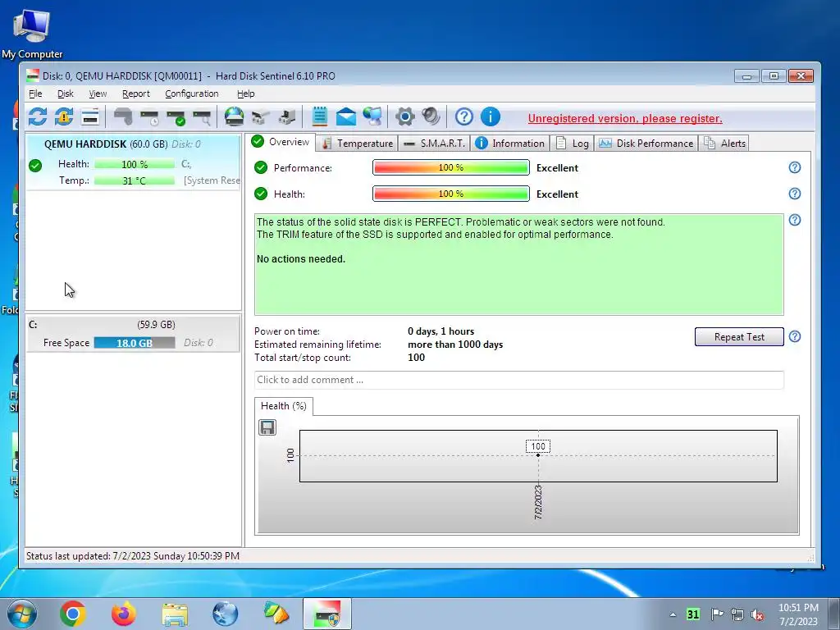Click the 100 data point on health graph

538,454
